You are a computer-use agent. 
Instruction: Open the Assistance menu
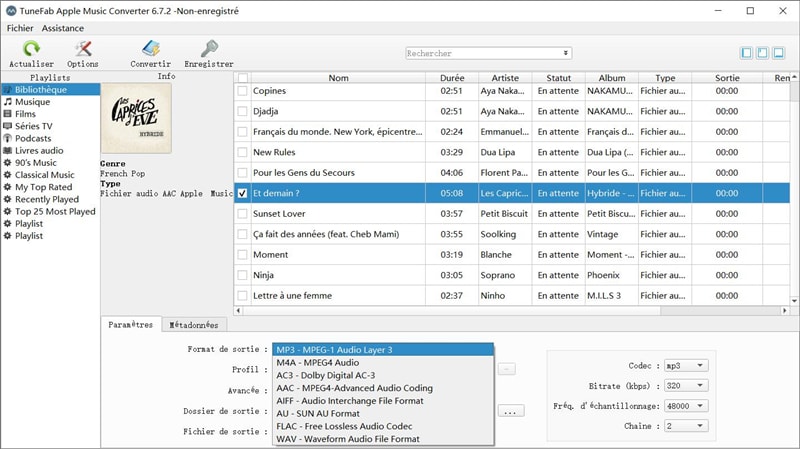63,28
